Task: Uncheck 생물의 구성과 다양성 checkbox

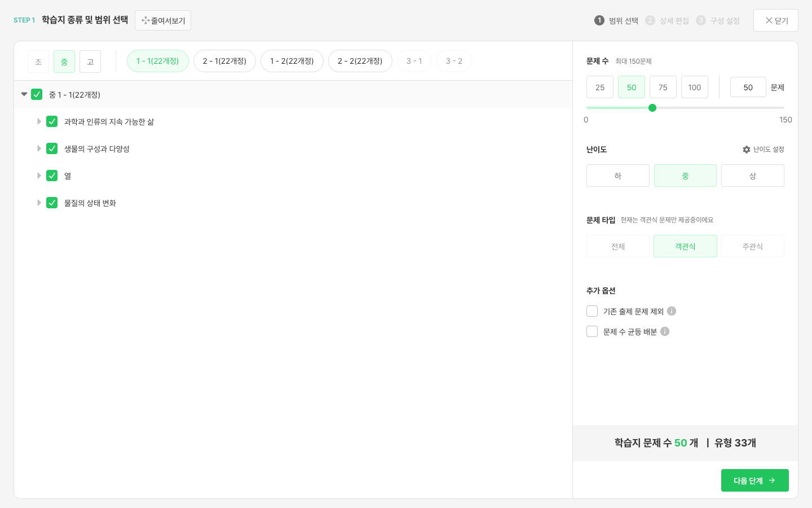Action: [52, 148]
